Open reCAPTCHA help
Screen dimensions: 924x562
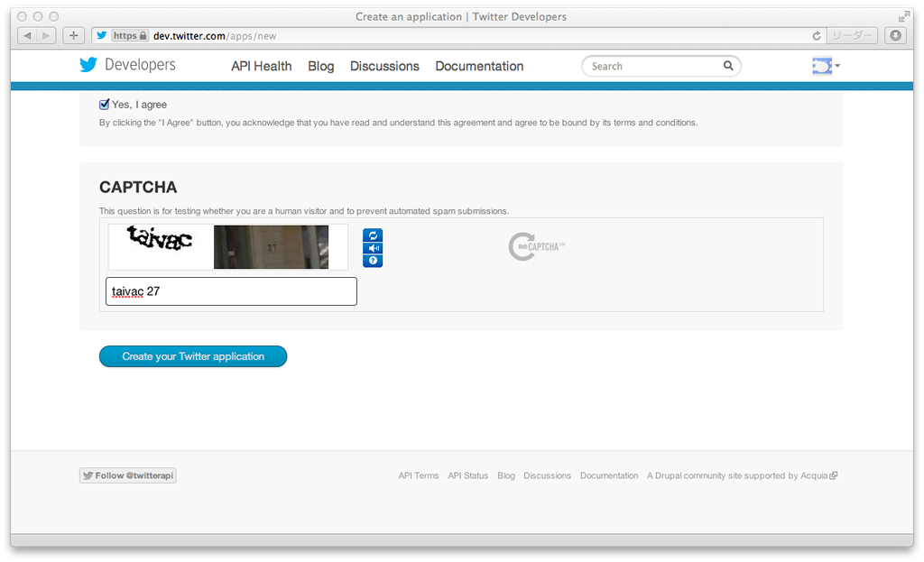pyautogui.click(x=373, y=261)
